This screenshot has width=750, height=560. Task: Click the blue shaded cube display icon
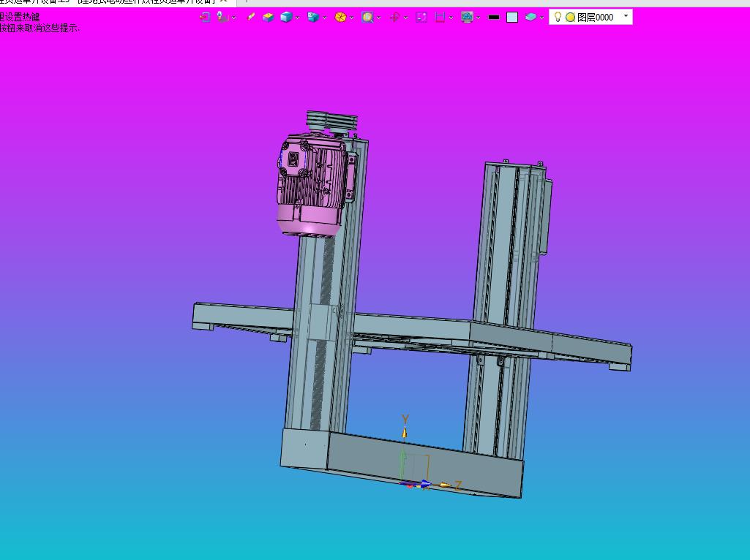click(286, 18)
